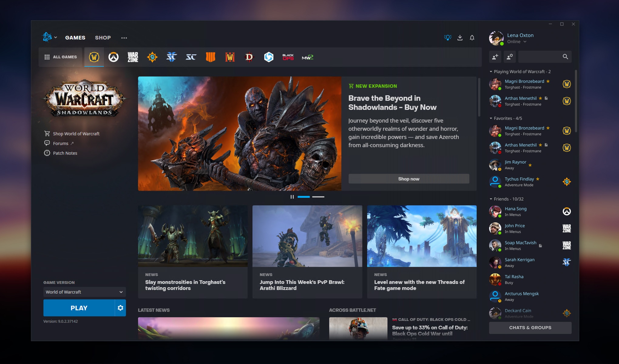Select the Game Version dropdown
This screenshot has height=364, width=619.
coord(83,292)
